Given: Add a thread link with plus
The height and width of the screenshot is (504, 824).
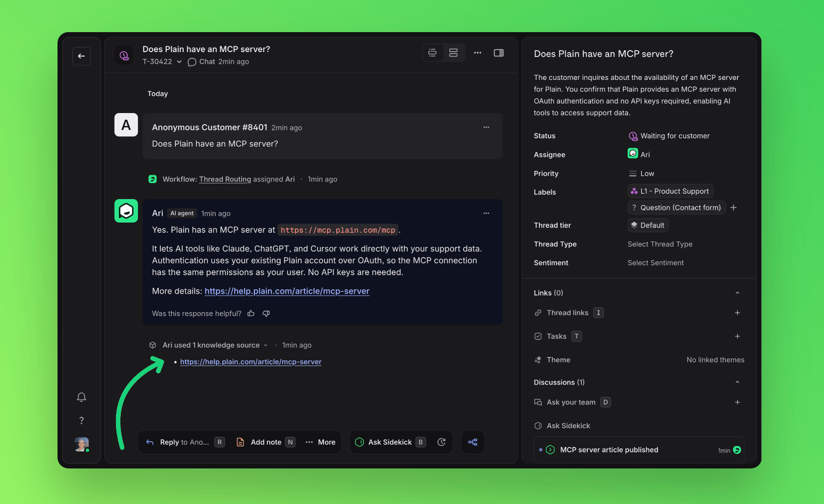Looking at the screenshot, I should click(x=737, y=313).
